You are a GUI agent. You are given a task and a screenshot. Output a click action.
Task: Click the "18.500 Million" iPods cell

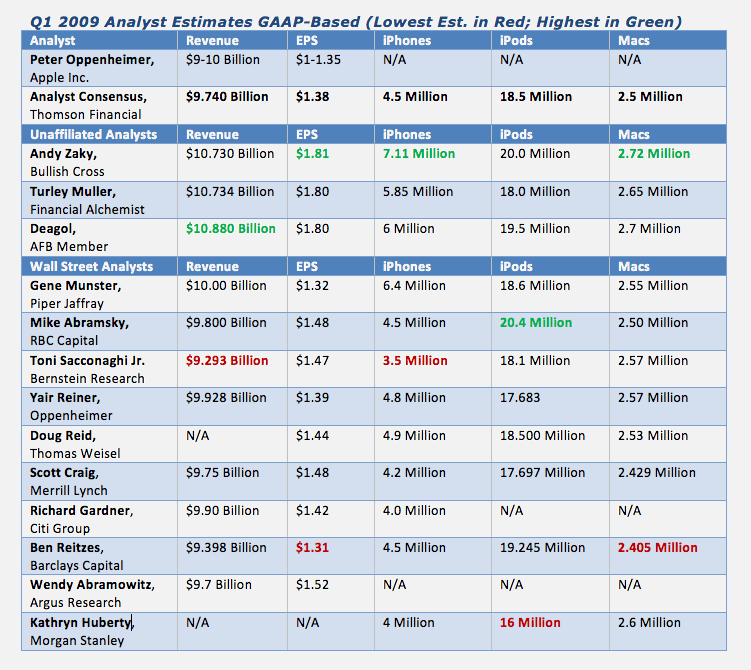point(543,436)
